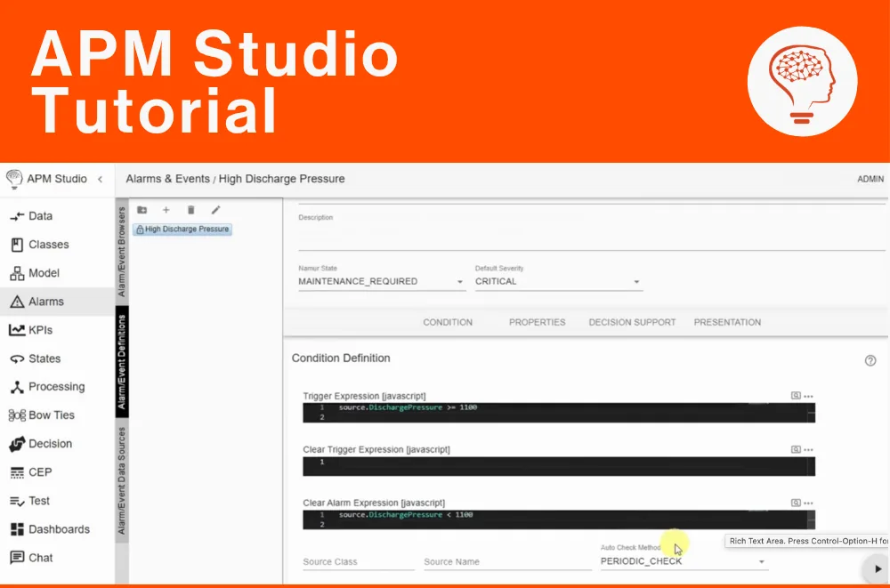This screenshot has width=890, height=588.
Task: Click in Clear Alarm Expression code editor
Action: coord(559,520)
